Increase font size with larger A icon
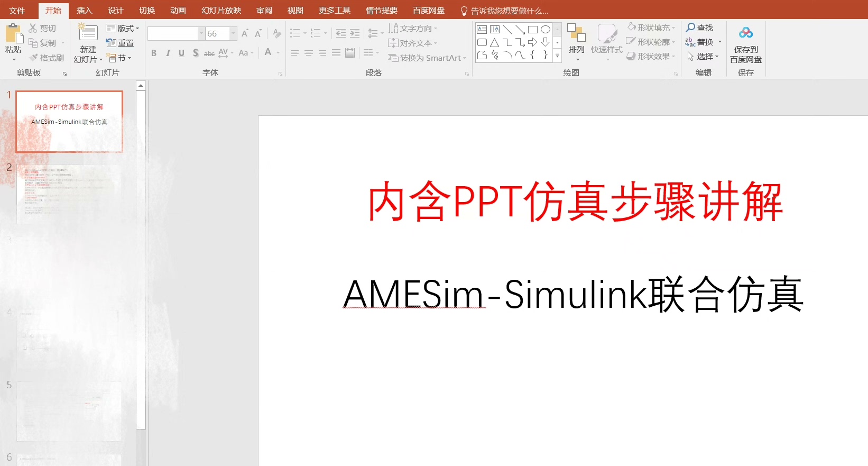868x466 pixels. (x=245, y=33)
